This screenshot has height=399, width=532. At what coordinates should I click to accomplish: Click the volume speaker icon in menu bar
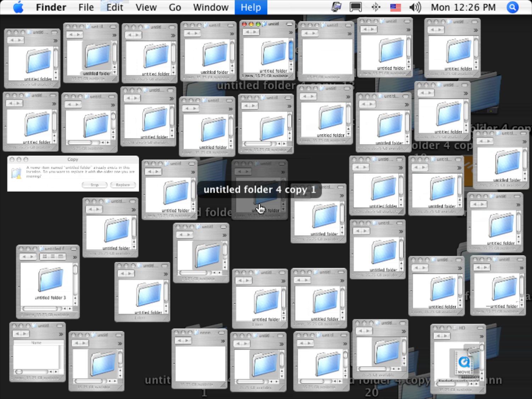click(415, 7)
